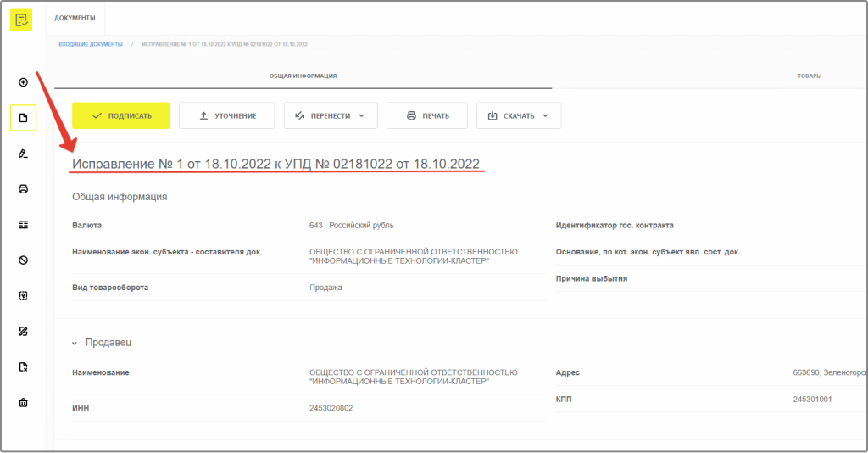The image size is (868, 453).
Task: Click the Скачать button label
Action: (x=519, y=115)
